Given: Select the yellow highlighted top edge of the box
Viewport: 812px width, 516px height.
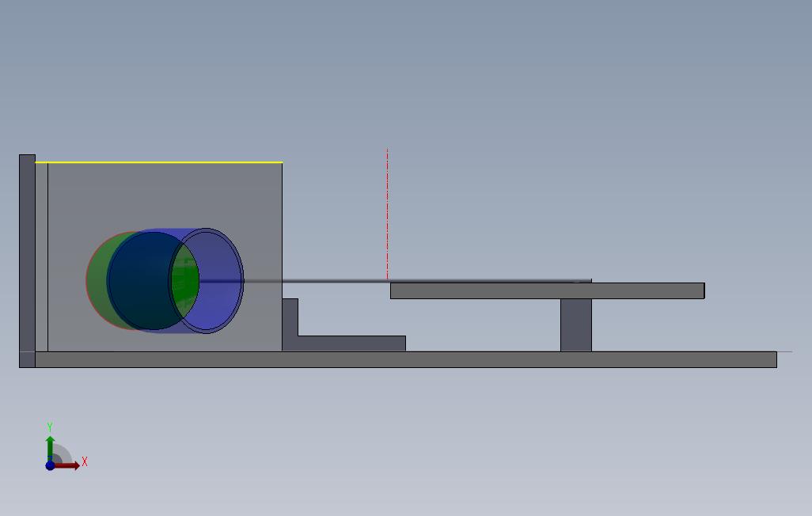Looking at the screenshot, I should point(158,162).
